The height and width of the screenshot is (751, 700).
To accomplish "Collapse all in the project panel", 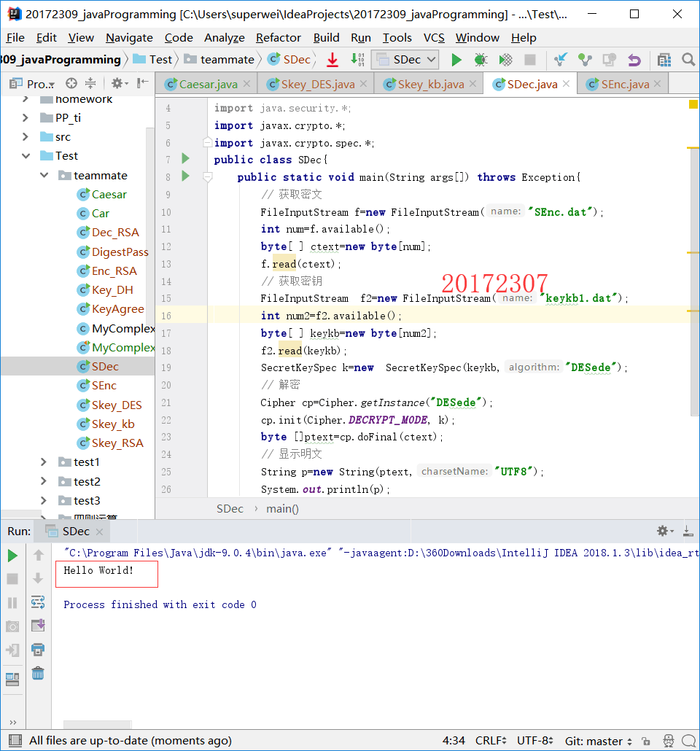I will (x=90, y=83).
